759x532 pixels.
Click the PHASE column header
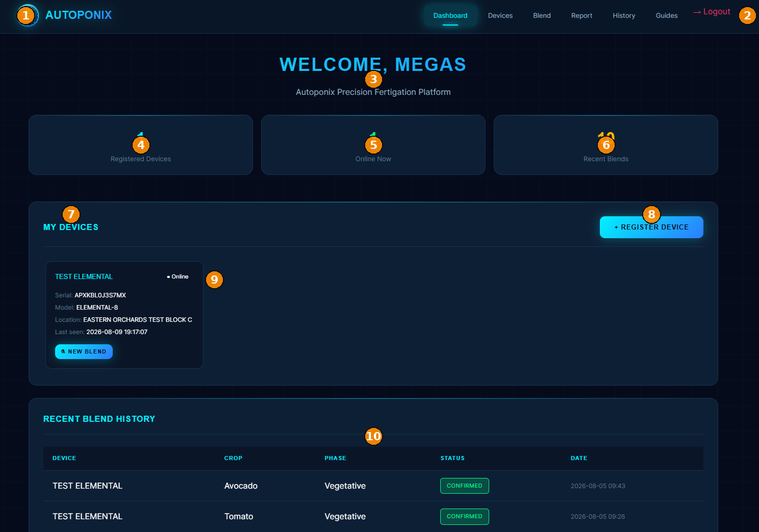335,458
